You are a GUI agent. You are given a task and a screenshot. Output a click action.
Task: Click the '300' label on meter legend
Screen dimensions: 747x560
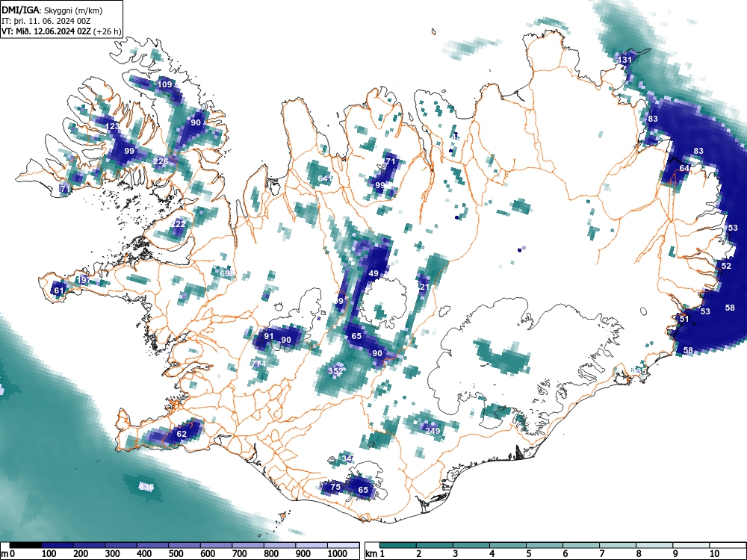[x=113, y=554]
